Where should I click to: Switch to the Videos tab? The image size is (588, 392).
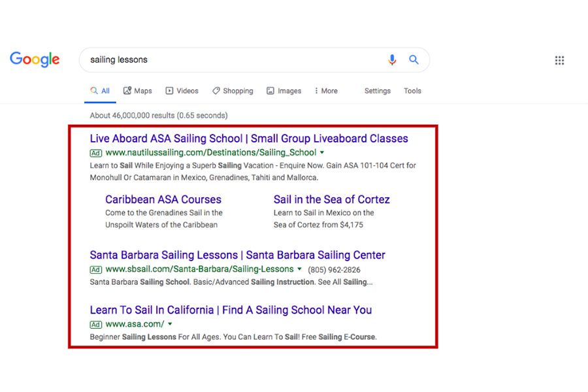(182, 91)
